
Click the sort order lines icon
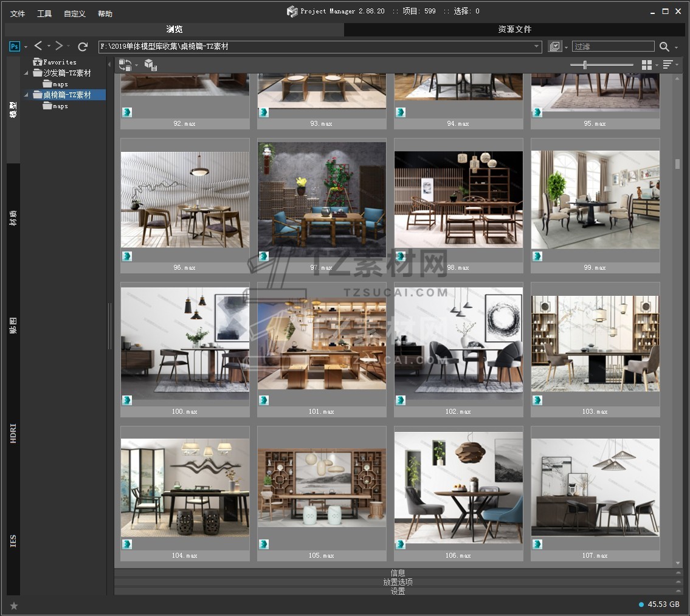point(668,64)
